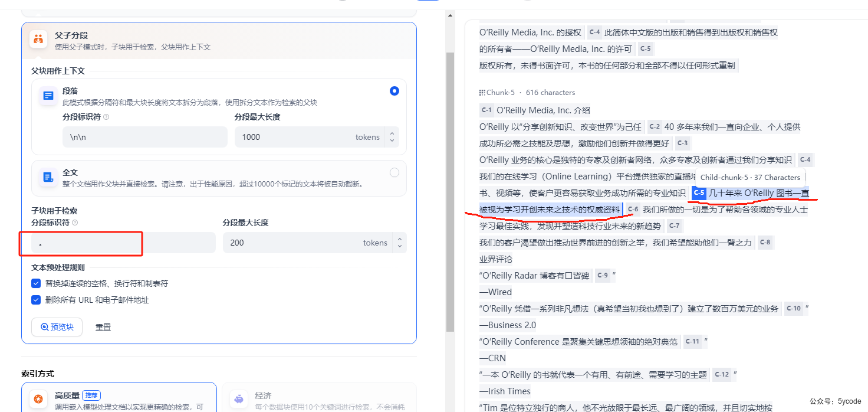This screenshot has width=868, height=412.
Task: Select the 经济 index method card
Action: 319,397
